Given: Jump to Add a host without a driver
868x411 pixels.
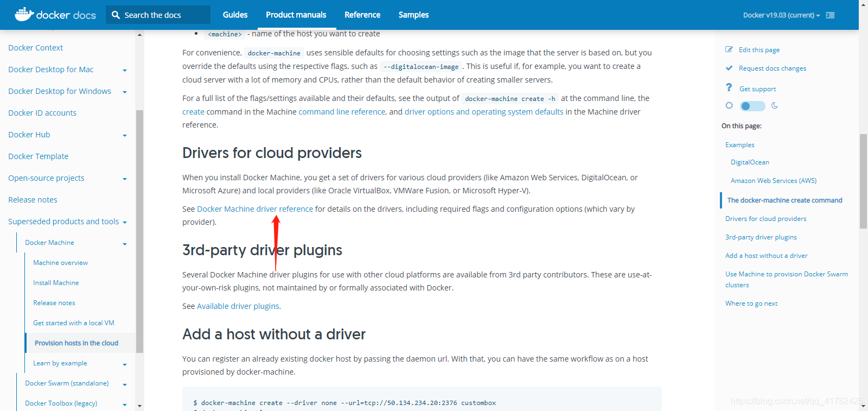Looking at the screenshot, I should pos(767,256).
